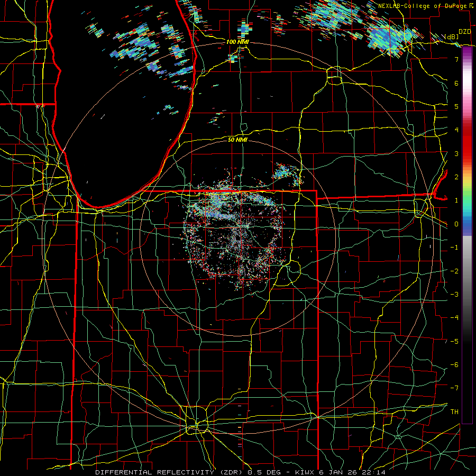Click the TH threshold label
The image size is (476, 476).
click(x=454, y=412)
